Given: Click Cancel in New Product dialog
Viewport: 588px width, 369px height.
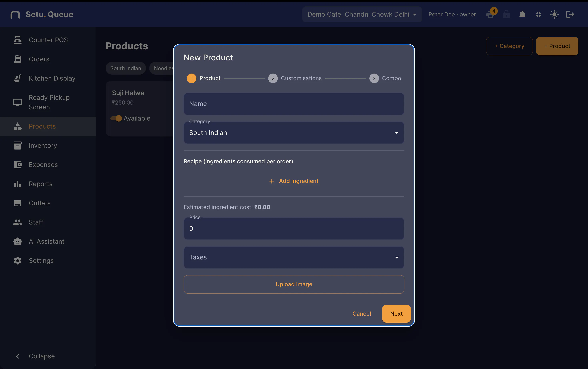Looking at the screenshot, I should coord(362,314).
